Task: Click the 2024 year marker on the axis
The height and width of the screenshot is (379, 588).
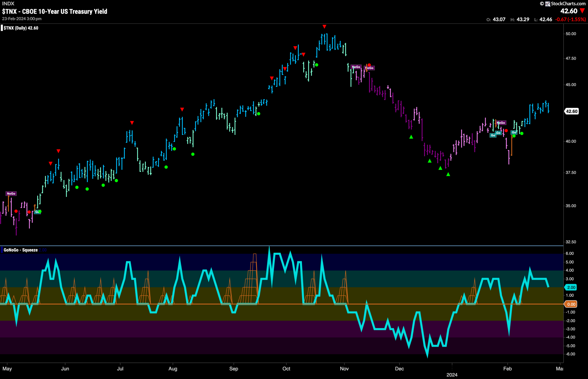Action: [x=452, y=375]
